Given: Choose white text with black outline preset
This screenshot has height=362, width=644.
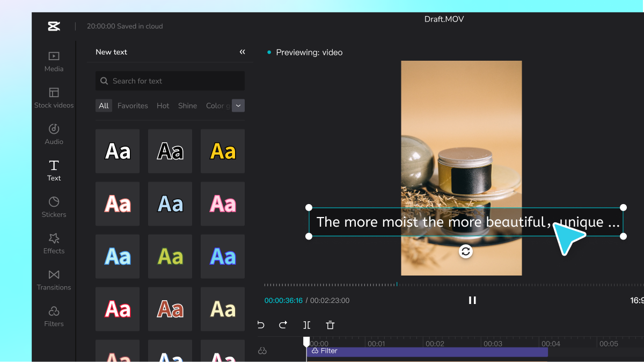Looking at the screenshot, I should click(x=118, y=151).
